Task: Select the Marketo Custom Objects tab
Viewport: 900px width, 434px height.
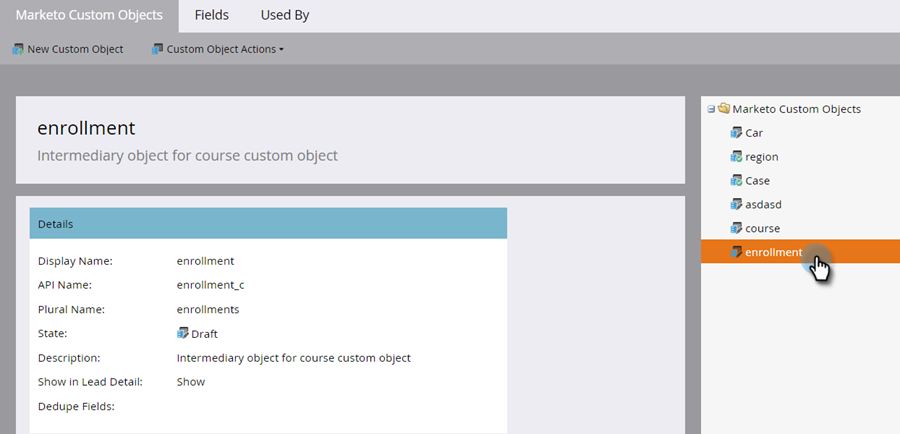Action: [89, 16]
